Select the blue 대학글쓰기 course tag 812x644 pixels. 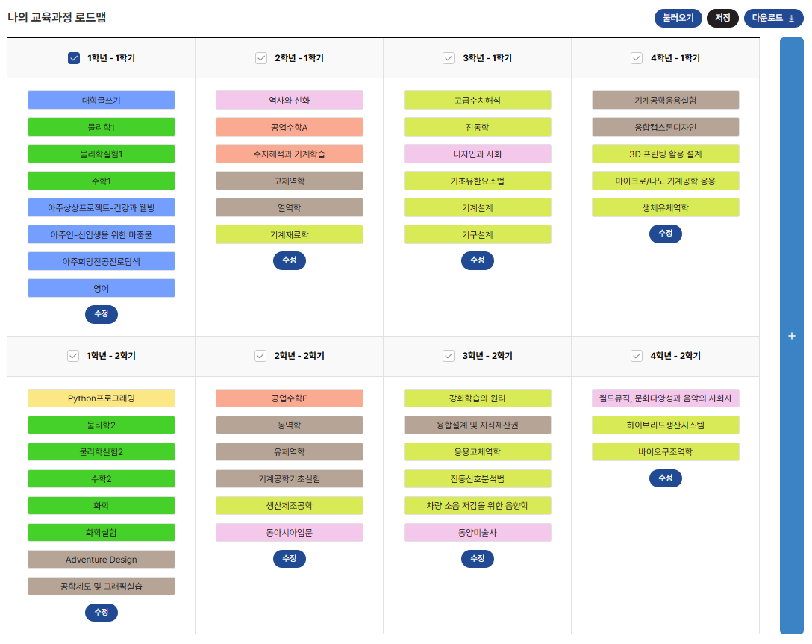pos(101,100)
